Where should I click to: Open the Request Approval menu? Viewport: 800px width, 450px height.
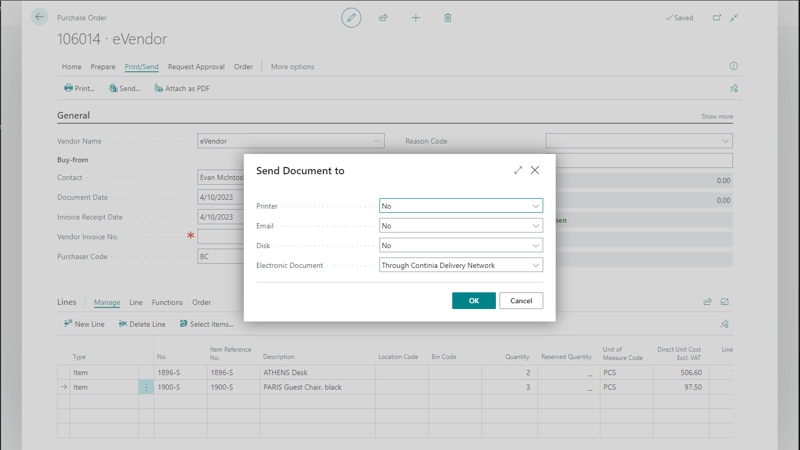coord(196,67)
